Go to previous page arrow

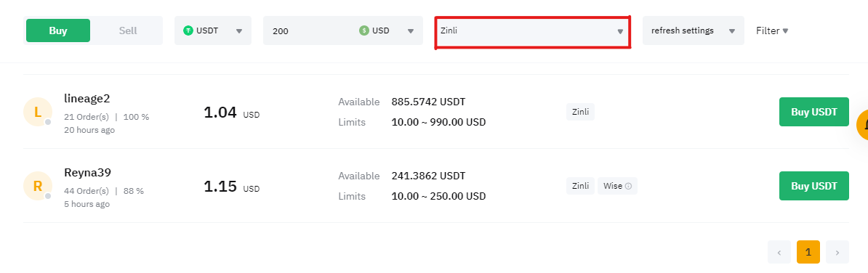[779, 252]
